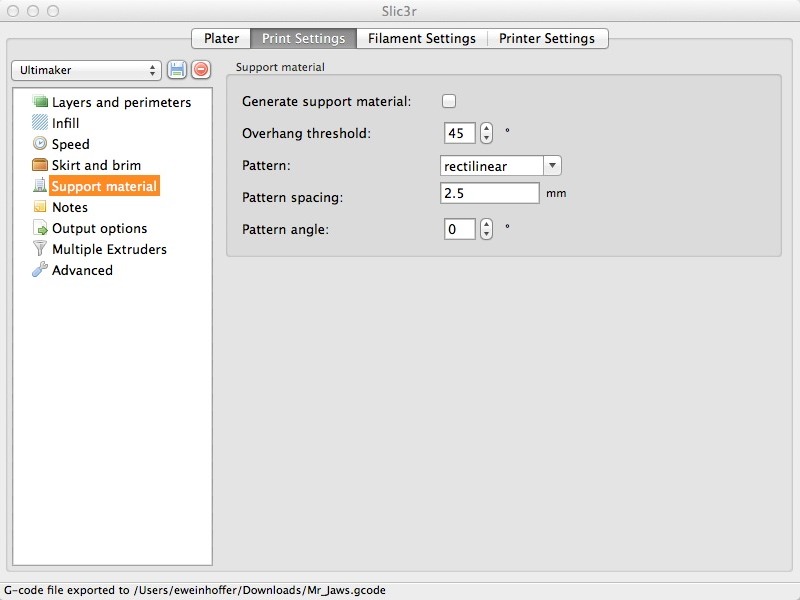Viewport: 800px width, 600px height.
Task: Select the Print Settings tab
Action: coord(304,38)
